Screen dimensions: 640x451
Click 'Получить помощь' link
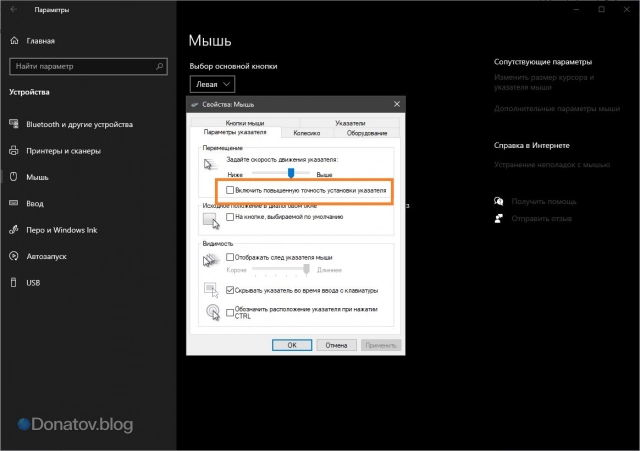click(x=544, y=201)
